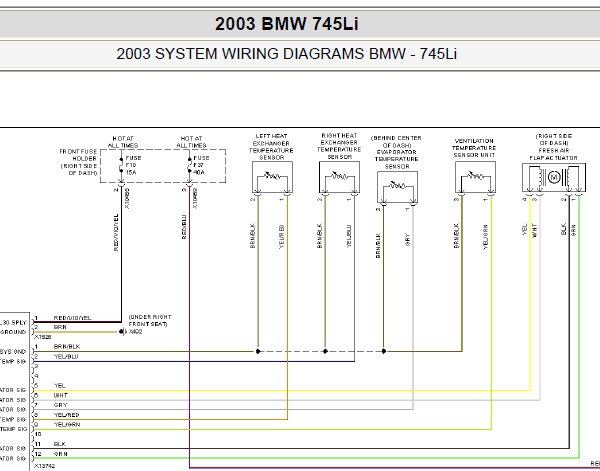Image resolution: width=600 pixels, height=471 pixels.
Task: Select the X402 ground point symbol
Action: [x=122, y=332]
